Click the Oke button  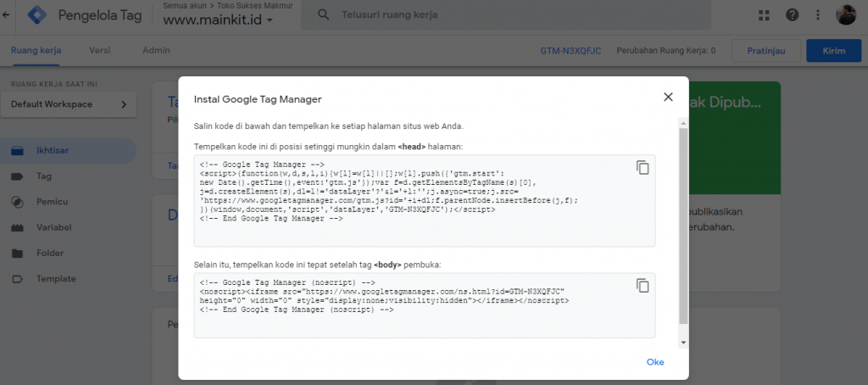655,362
